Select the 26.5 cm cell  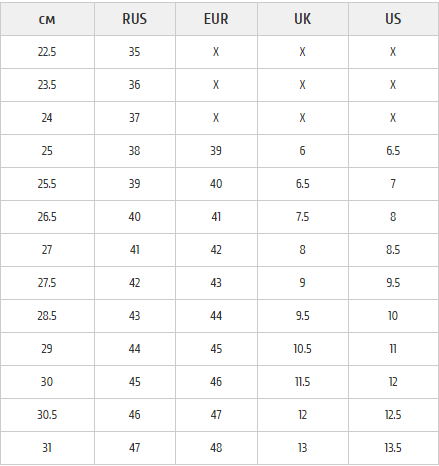coord(47,217)
